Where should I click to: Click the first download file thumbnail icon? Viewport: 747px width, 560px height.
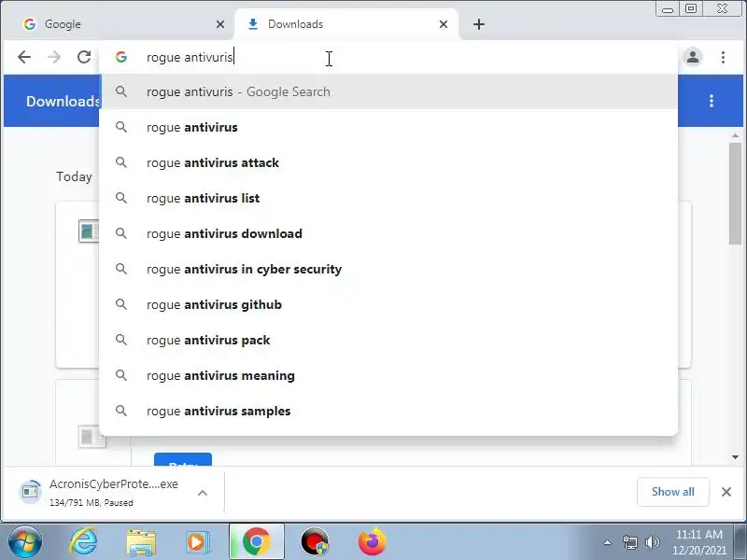(x=89, y=231)
